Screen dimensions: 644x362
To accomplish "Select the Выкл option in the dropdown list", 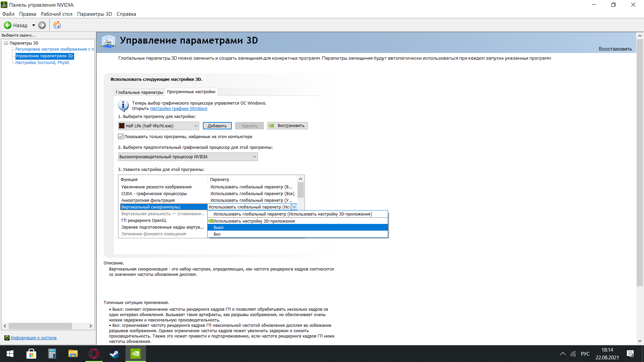I will pyautogui.click(x=218, y=228).
